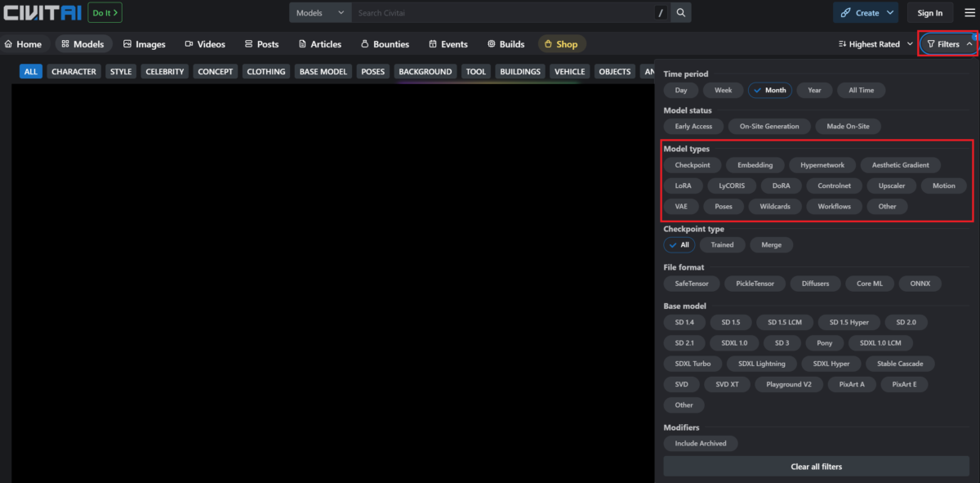Toggle the Month time period filter
Viewport: 980px width, 483px height.
point(769,90)
